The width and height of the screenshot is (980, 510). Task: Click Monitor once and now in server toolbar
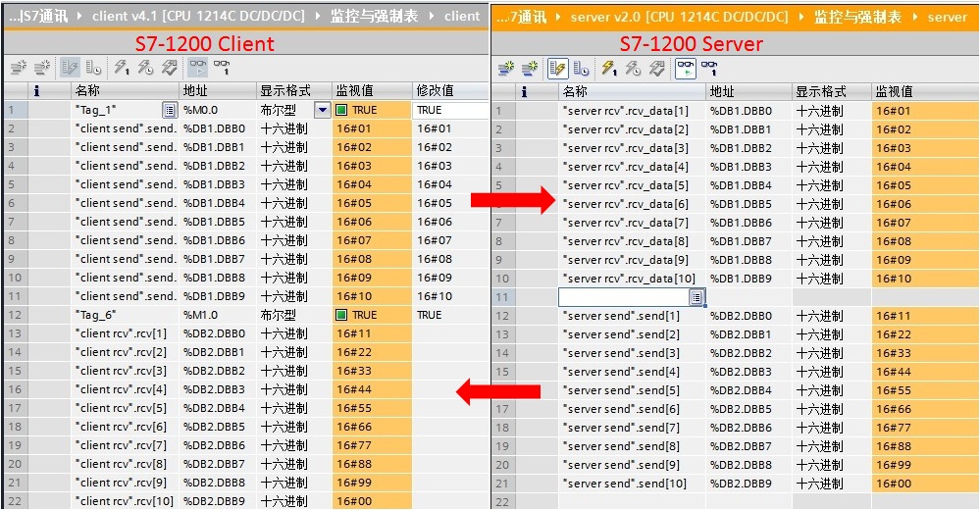coord(709,68)
